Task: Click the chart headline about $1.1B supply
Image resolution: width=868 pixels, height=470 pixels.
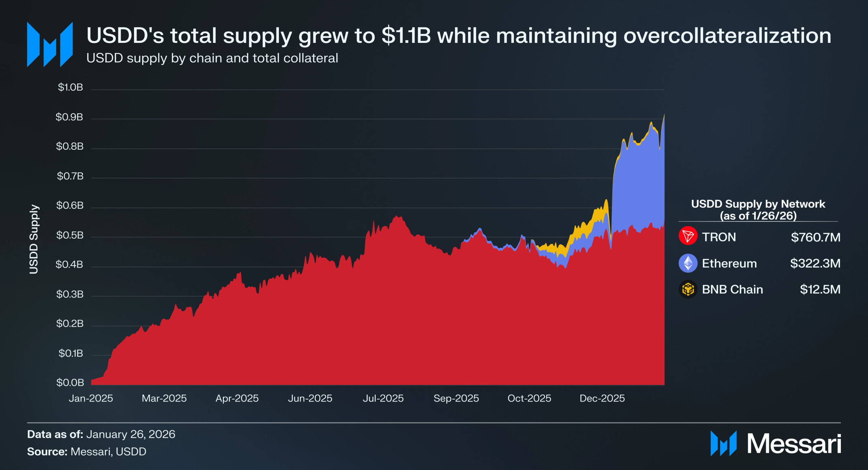Action: [458, 36]
